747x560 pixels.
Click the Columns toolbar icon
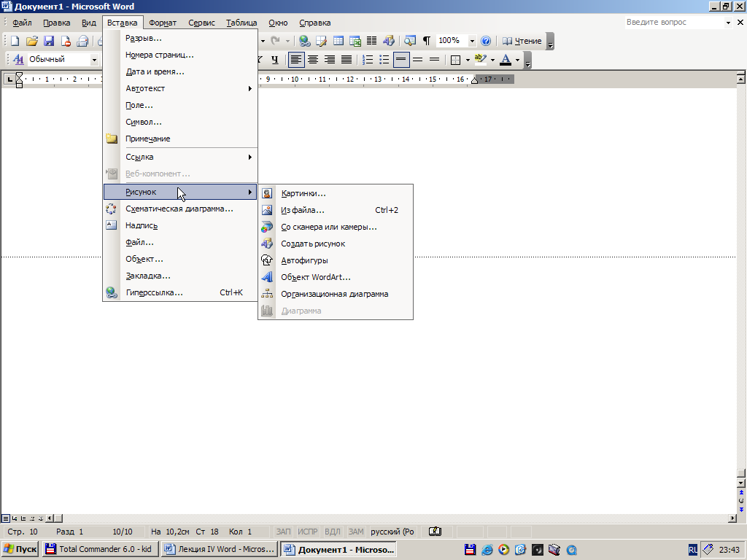pyautogui.click(x=371, y=41)
